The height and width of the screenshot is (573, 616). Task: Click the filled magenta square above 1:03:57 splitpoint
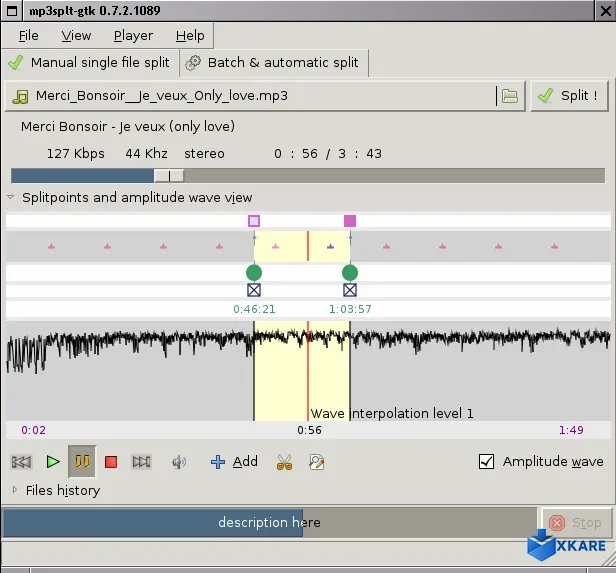click(350, 221)
